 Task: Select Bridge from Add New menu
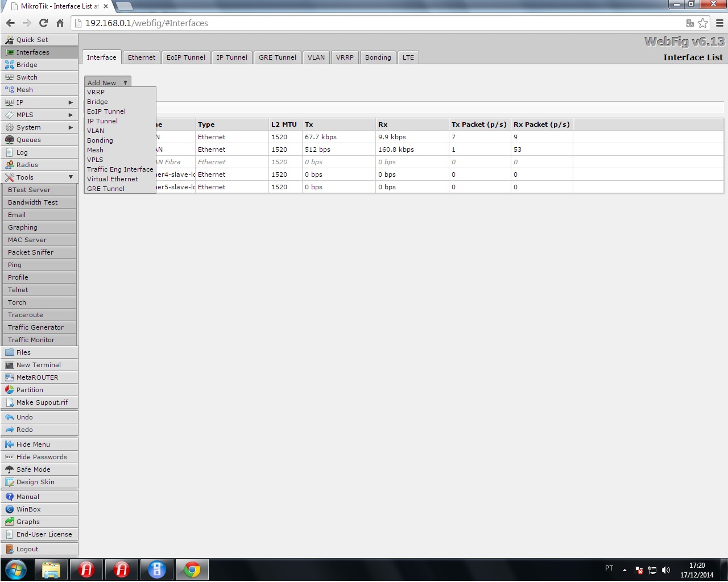[x=120, y=102]
